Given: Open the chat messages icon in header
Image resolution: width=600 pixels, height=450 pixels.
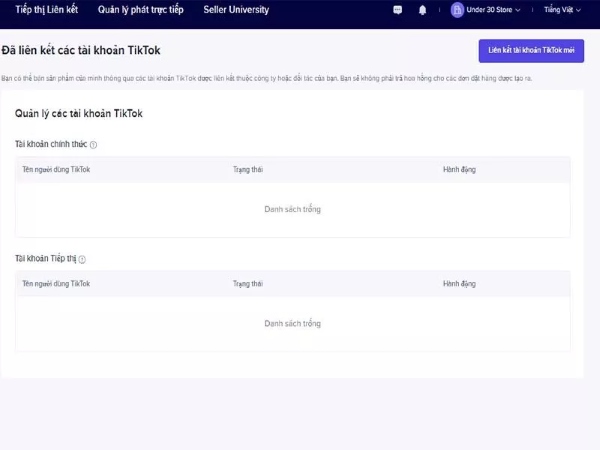Looking at the screenshot, I should (x=398, y=10).
